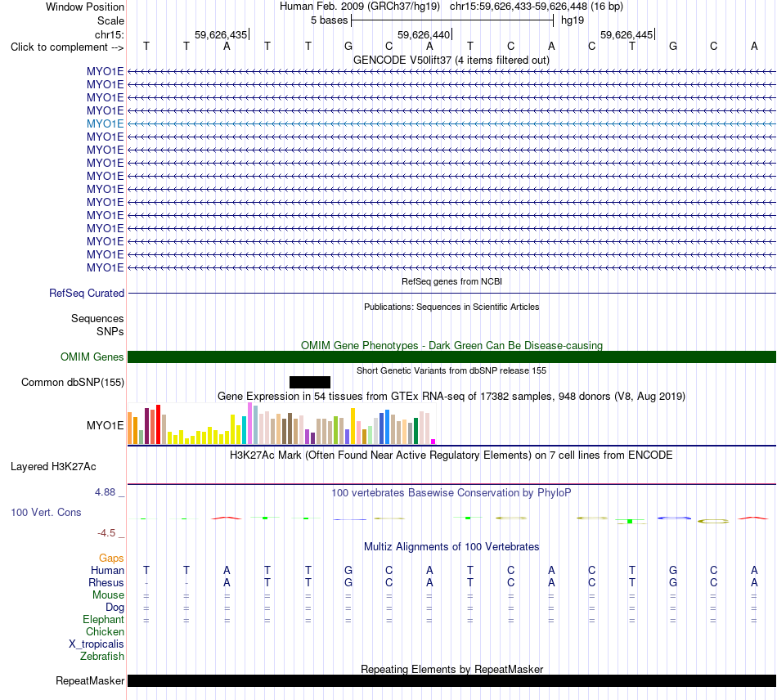Click the Gaps label in Multiz alignment
Viewport: 777px width, 700px height.
[111, 559]
